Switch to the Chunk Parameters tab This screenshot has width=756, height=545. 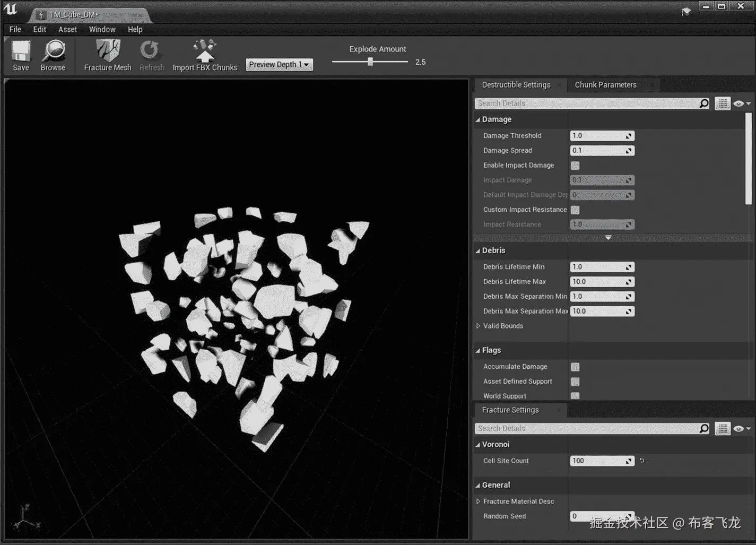pos(605,85)
